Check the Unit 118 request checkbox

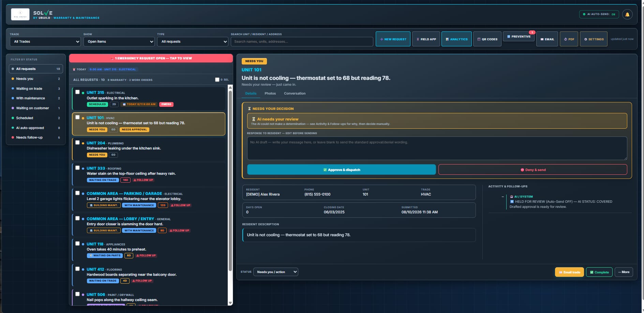click(77, 243)
